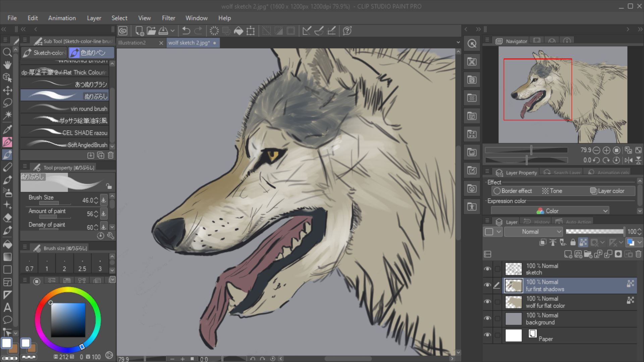
Task: Create a new raster layer icon
Action: tap(568, 254)
